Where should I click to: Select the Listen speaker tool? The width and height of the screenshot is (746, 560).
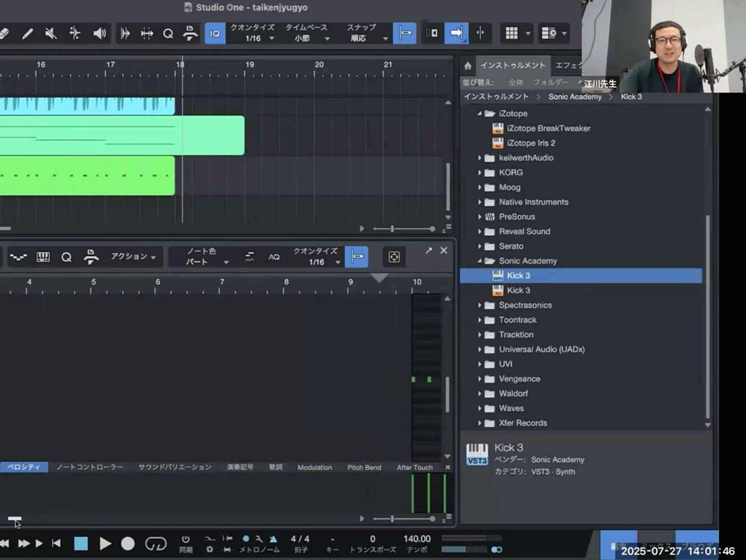tap(99, 34)
